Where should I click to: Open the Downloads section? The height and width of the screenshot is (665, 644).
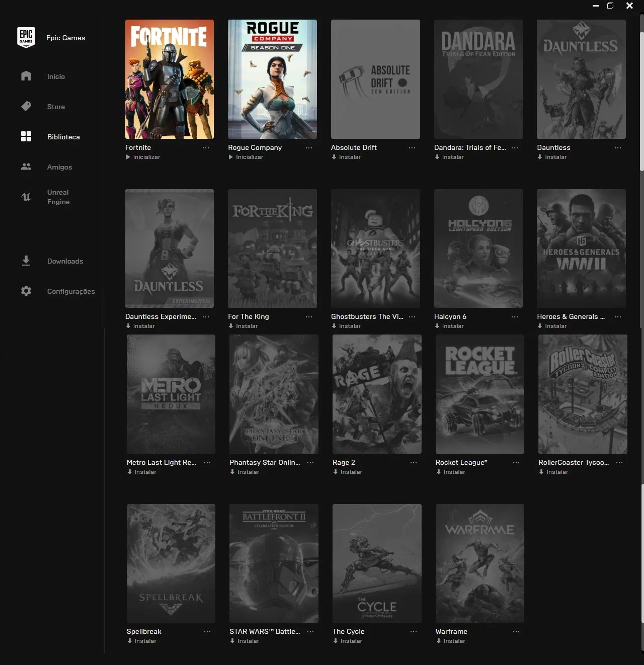(65, 261)
